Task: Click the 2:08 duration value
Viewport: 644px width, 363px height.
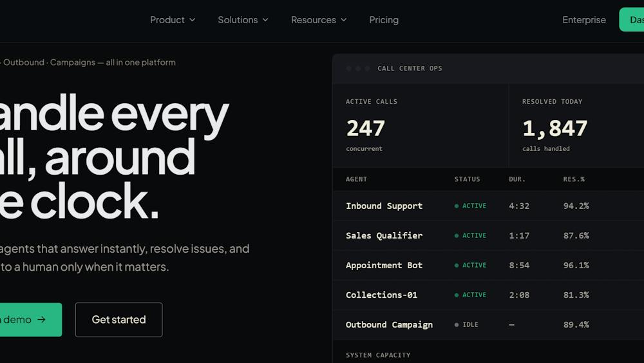Action: pyautogui.click(x=519, y=295)
